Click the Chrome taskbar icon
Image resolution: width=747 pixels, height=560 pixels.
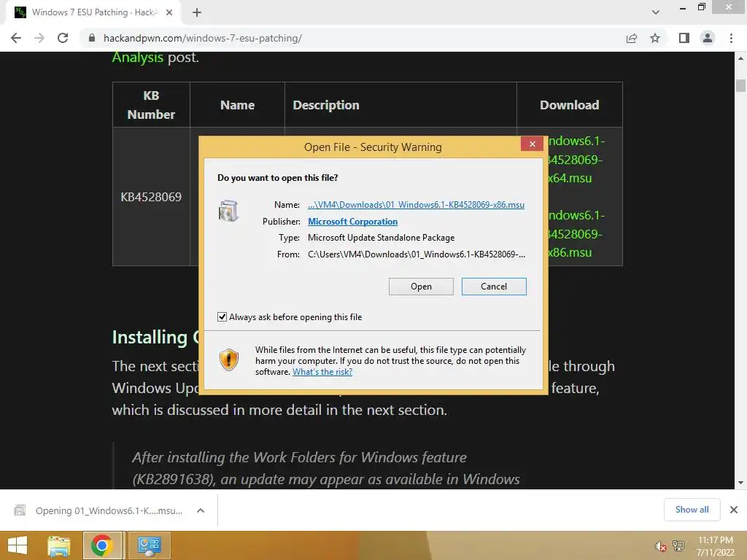pyautogui.click(x=101, y=545)
